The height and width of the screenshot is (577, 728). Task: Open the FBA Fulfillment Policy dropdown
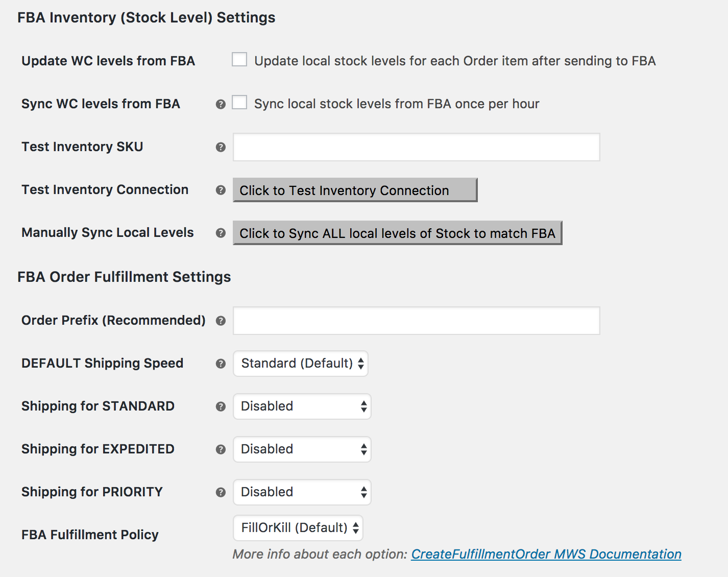tap(298, 528)
